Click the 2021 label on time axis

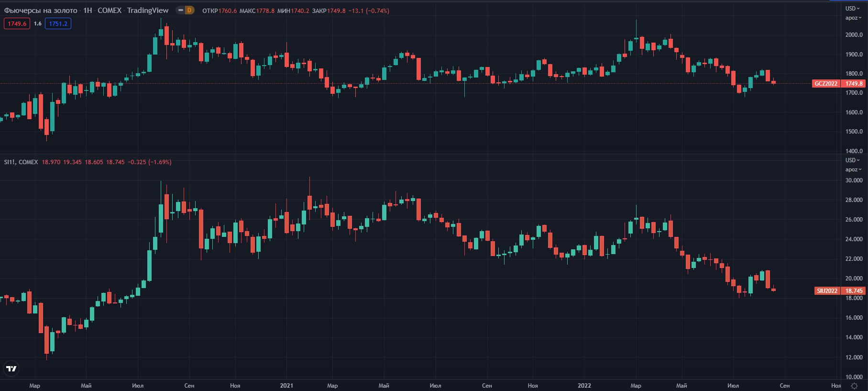click(286, 385)
